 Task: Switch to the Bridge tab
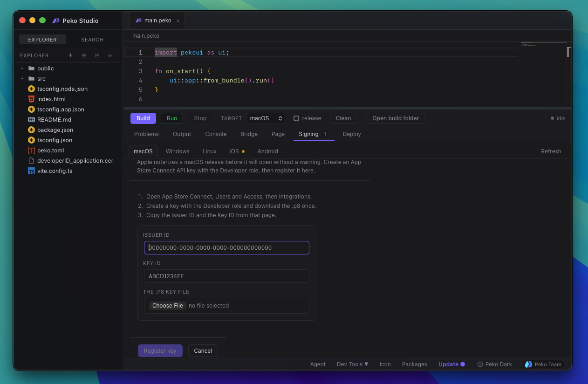249,134
